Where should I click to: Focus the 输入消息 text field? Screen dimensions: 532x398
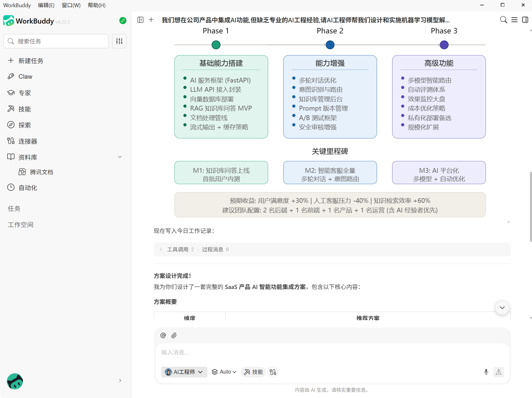coord(332,352)
